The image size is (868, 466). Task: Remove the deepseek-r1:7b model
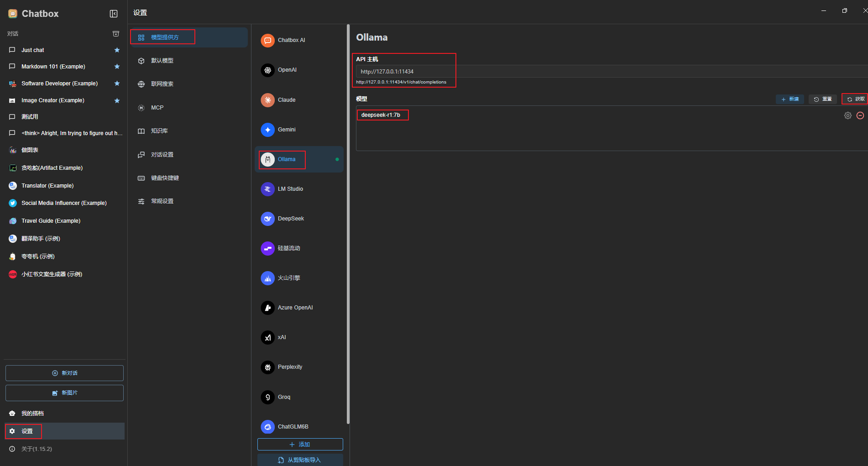click(860, 115)
